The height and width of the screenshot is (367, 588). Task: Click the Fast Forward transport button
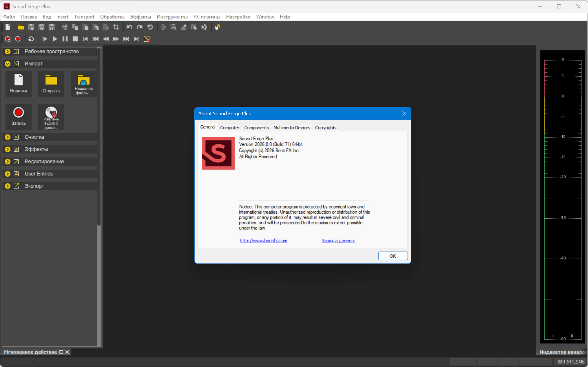tap(116, 39)
